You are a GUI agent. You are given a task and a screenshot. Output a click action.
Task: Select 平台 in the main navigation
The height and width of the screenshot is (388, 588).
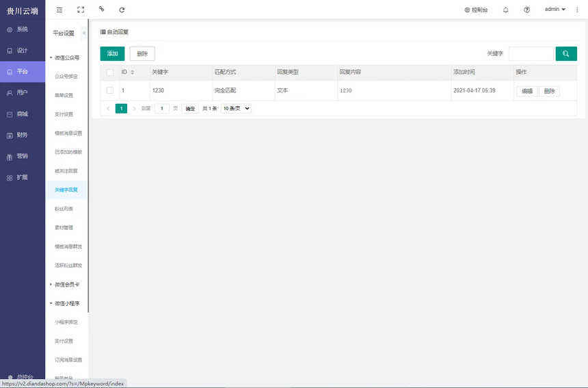[x=23, y=71]
